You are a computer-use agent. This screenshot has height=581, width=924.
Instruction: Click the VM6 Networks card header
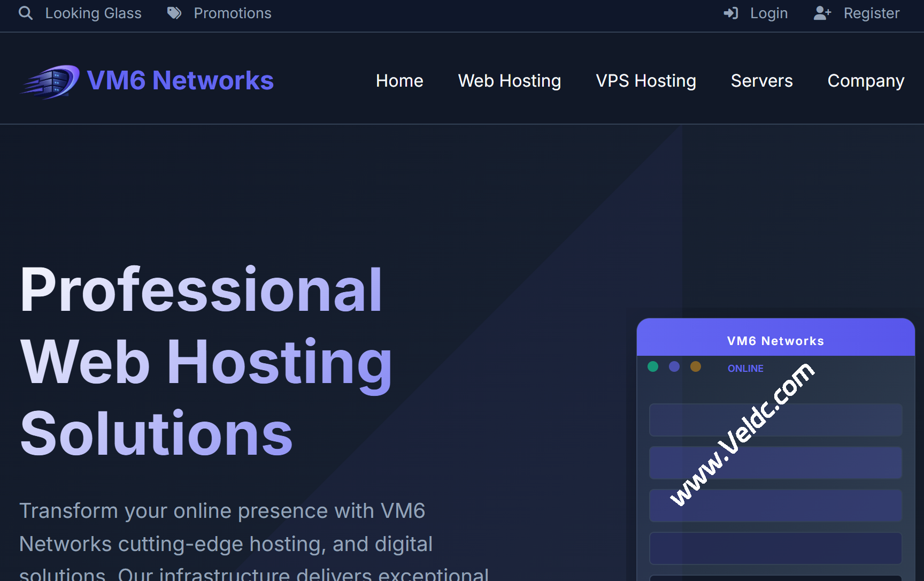(775, 341)
